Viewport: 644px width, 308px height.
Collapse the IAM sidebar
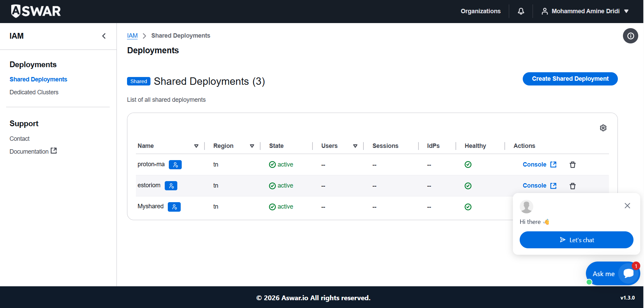pos(104,36)
